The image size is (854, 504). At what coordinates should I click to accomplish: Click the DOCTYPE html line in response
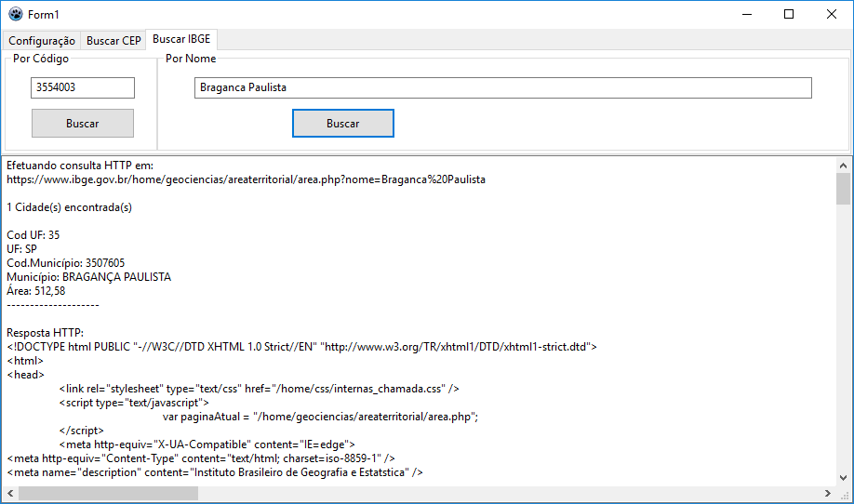tap(301, 347)
